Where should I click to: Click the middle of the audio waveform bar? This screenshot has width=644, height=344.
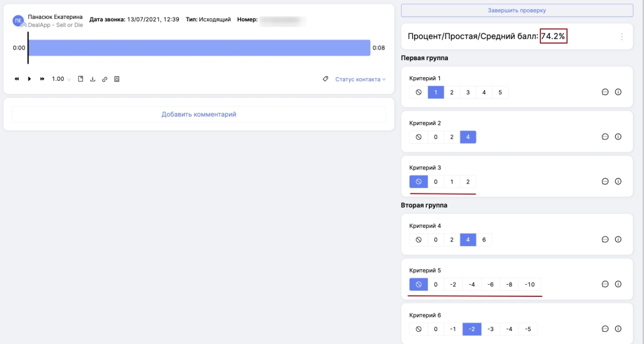[199, 48]
